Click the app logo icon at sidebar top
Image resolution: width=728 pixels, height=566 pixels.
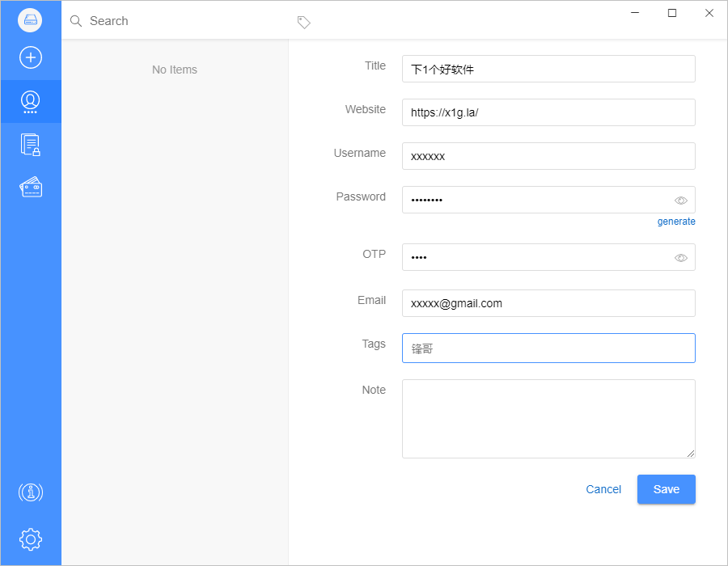pyautogui.click(x=30, y=19)
